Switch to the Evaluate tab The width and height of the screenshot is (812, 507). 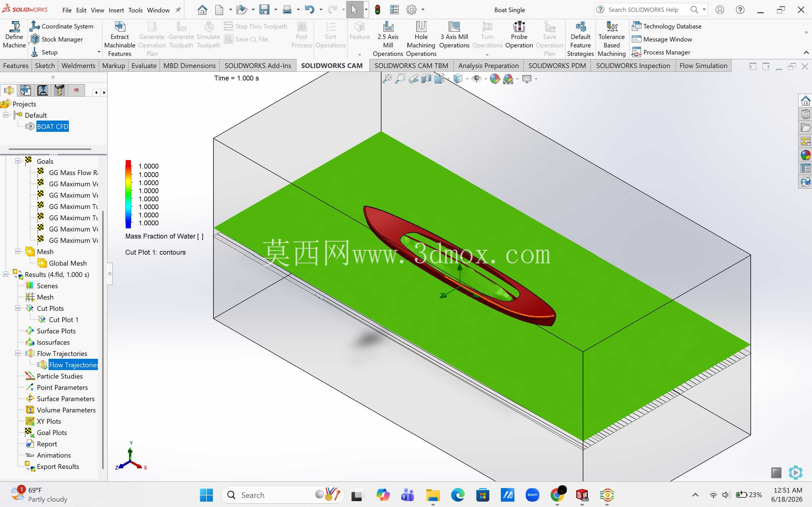[144, 66]
